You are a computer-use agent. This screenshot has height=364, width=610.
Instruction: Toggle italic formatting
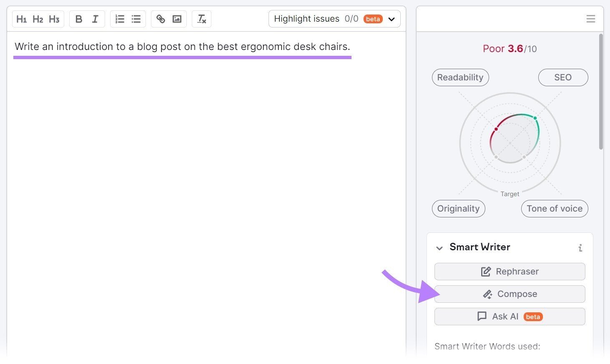pyautogui.click(x=95, y=19)
